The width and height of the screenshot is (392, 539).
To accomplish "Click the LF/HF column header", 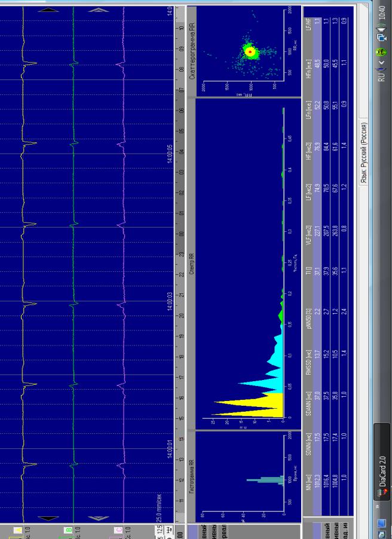I will (309, 23).
